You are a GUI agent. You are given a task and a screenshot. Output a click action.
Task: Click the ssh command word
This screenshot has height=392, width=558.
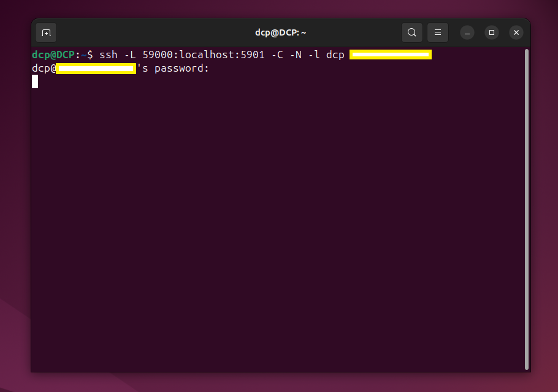click(109, 55)
